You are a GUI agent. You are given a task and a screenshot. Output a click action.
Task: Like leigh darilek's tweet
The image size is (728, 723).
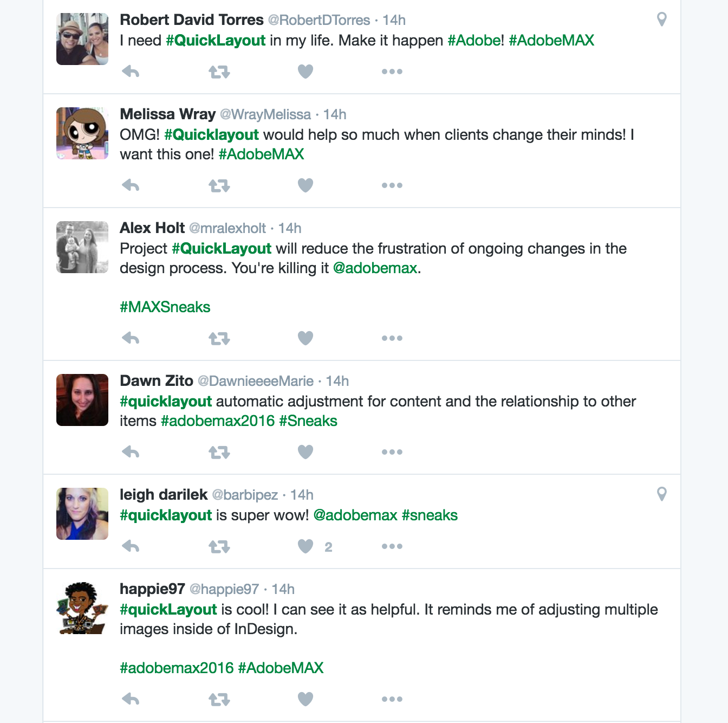click(305, 546)
